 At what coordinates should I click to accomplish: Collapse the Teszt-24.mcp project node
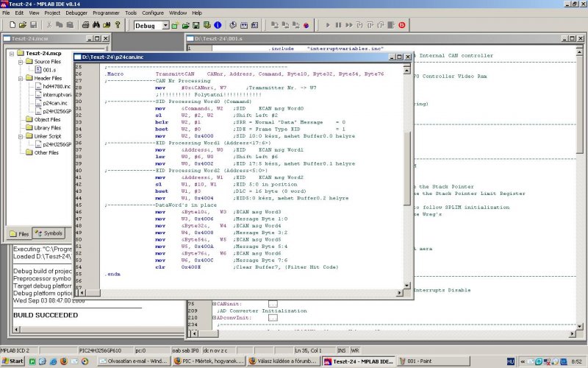point(12,54)
